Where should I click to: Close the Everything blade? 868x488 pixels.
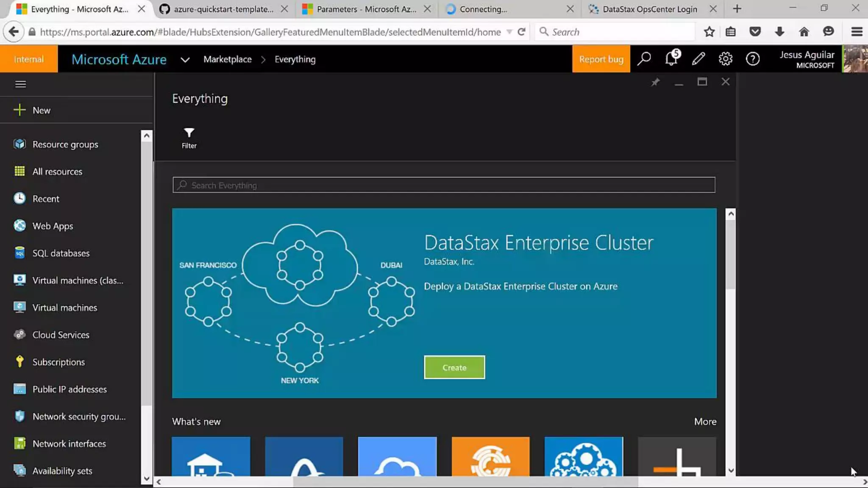726,82
